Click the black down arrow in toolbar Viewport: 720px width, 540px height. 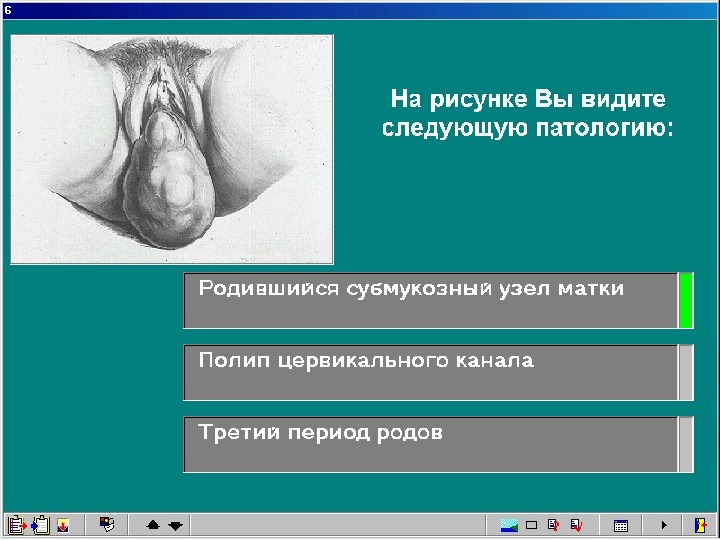(175, 525)
